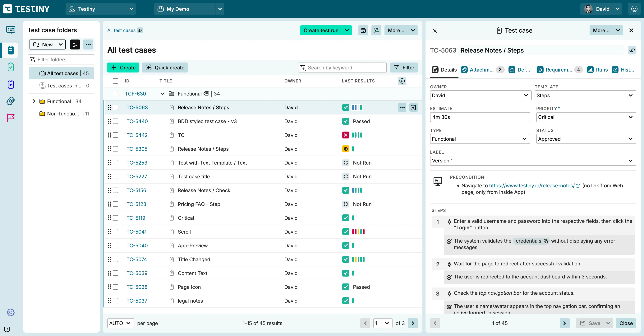
Task: Click the Quick create sparkle button
Action: [165, 68]
